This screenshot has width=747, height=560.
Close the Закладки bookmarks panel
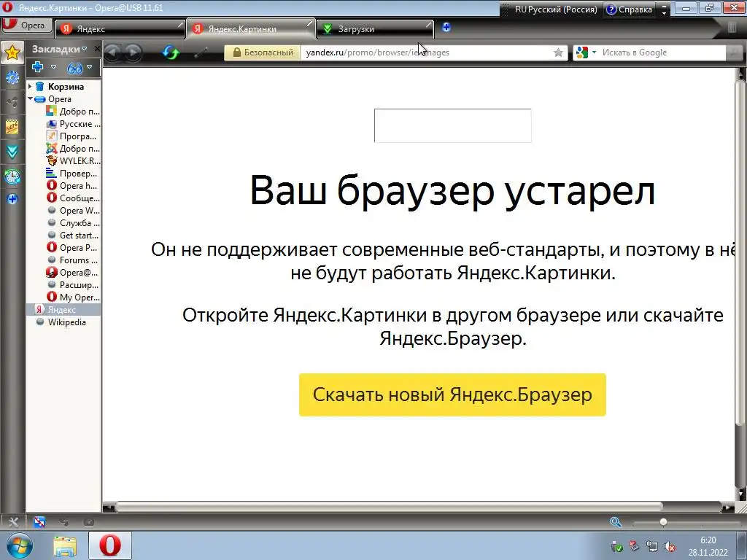click(97, 49)
